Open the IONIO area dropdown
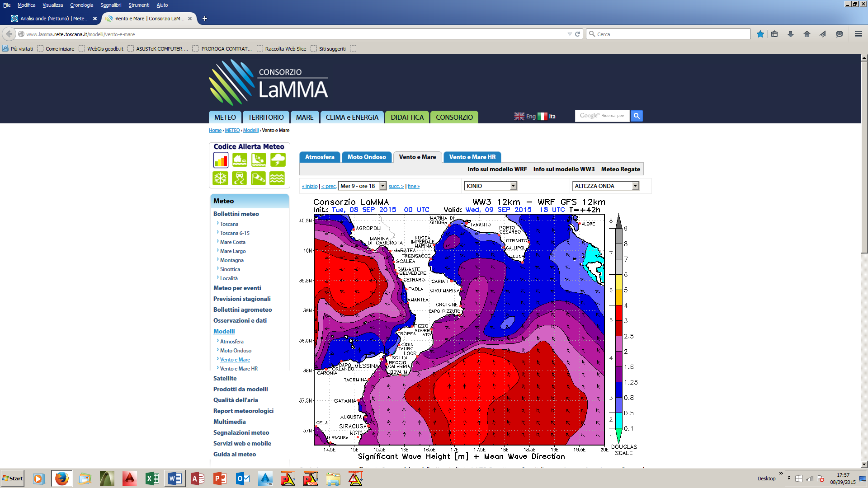868x488 pixels. 491,186
